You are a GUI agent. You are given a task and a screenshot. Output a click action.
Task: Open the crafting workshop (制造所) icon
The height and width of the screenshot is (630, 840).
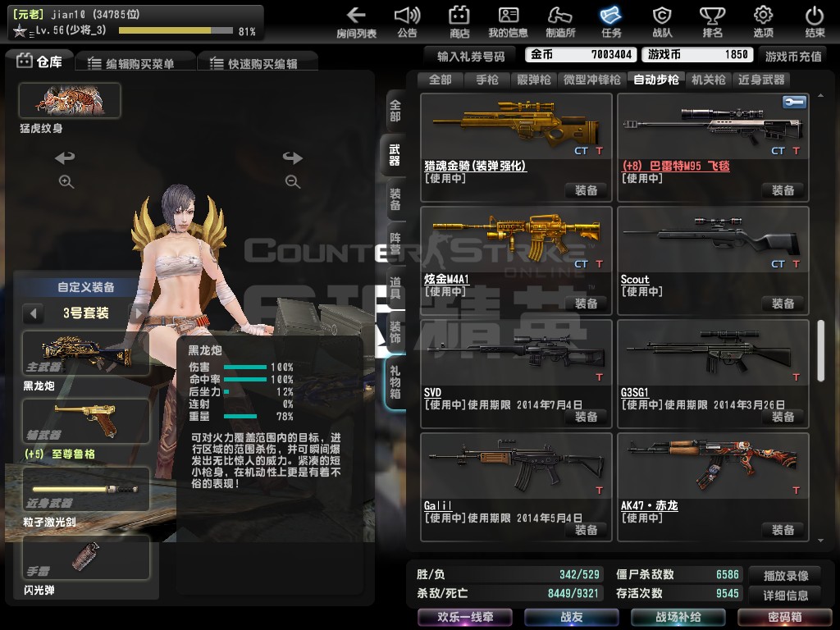click(560, 21)
